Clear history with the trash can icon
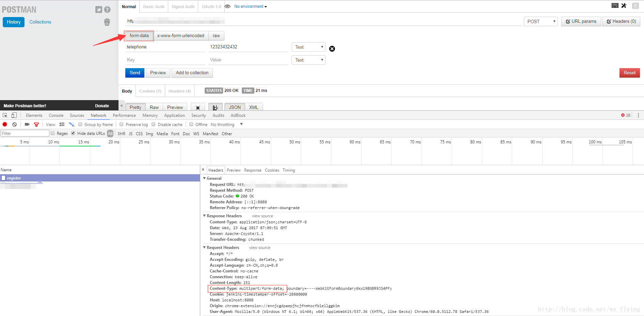The image size is (644, 316). (x=107, y=22)
